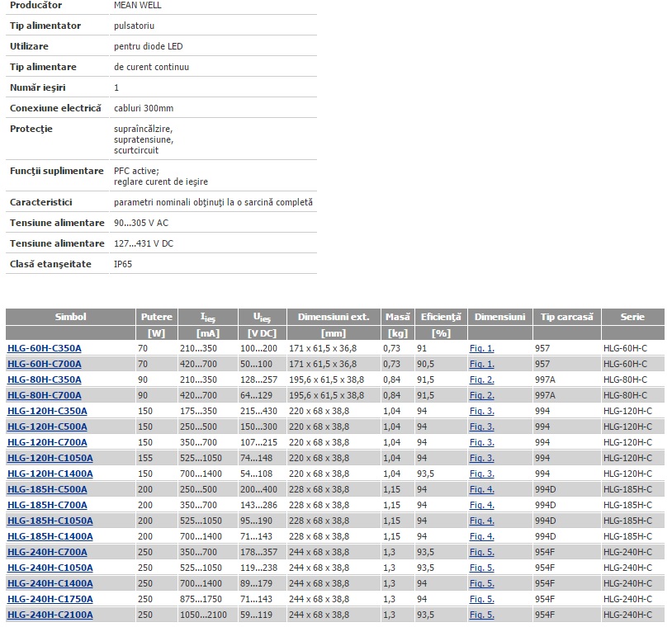The height and width of the screenshot is (627, 672).
Task: Open the HLG-120H-C350A product link
Action: [47, 411]
